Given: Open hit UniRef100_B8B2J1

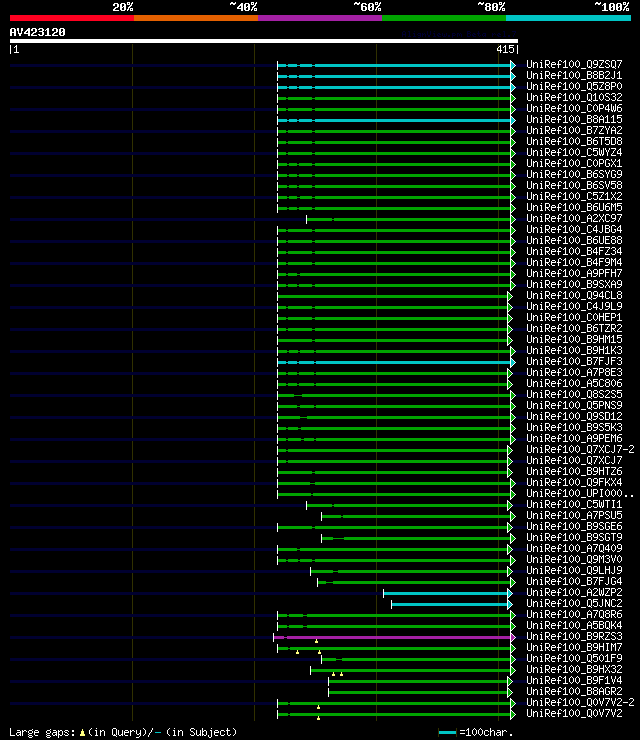Looking at the screenshot, I should 574,76.
